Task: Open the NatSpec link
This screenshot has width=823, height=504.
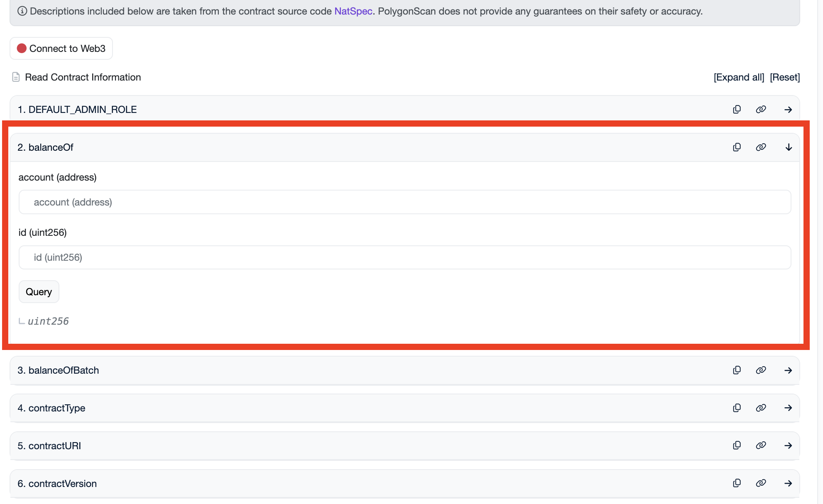Action: tap(353, 11)
